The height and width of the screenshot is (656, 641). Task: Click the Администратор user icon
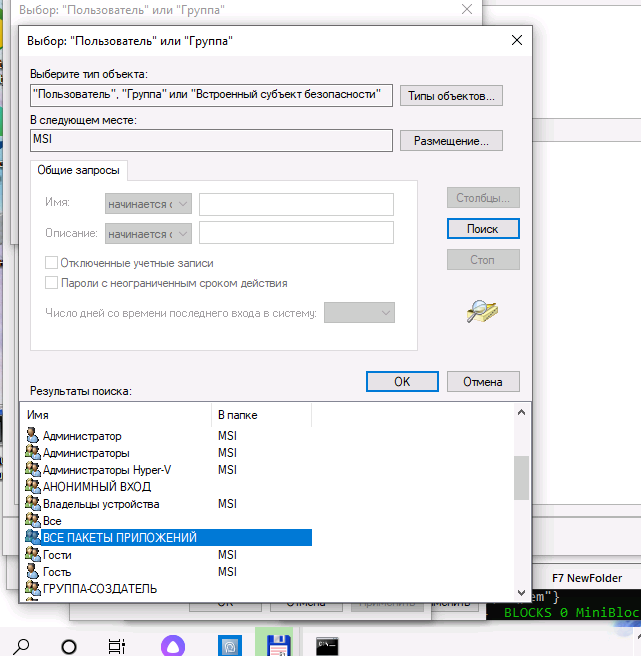click(x=33, y=436)
